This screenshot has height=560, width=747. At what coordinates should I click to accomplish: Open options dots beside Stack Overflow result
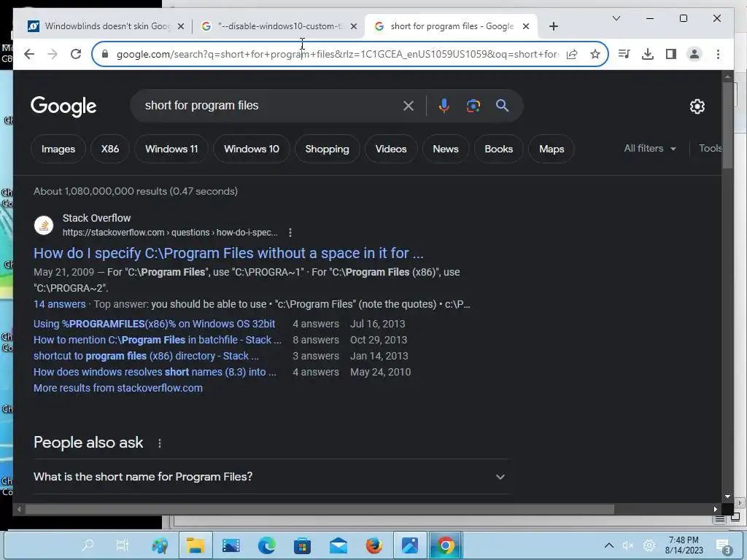(290, 233)
